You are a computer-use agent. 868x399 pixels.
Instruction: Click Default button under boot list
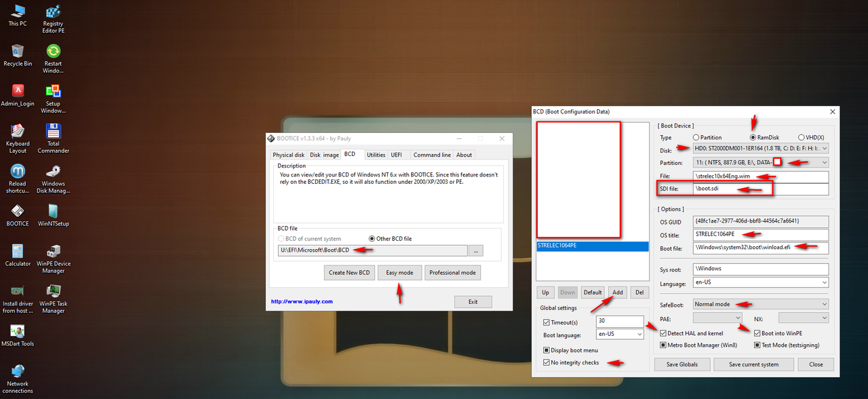(593, 292)
